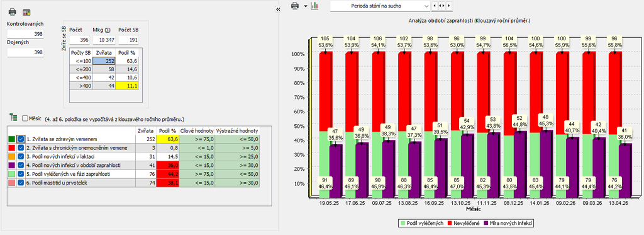The width and height of the screenshot is (644, 235).
Task: Go to the next period arrow
Action: 449,6
